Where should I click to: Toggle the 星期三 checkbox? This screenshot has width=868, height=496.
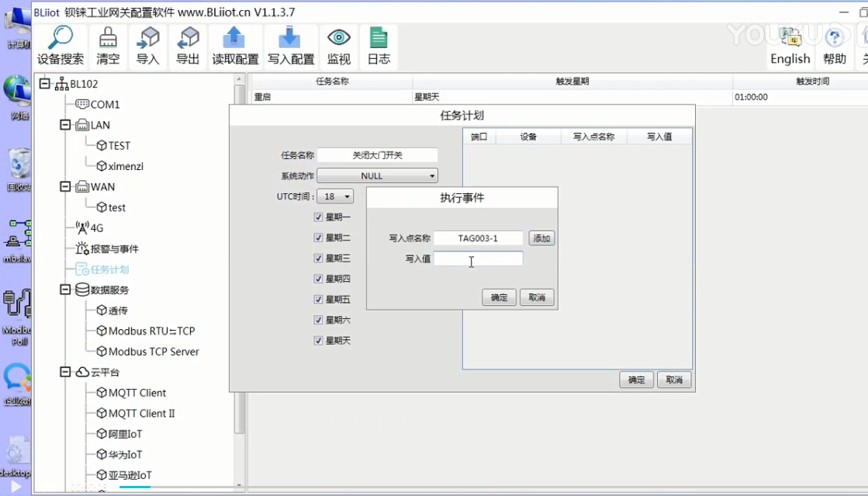[x=318, y=258]
